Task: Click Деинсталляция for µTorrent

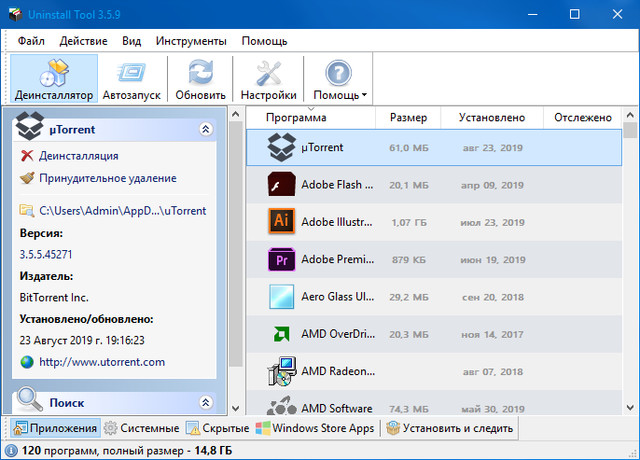Action: [x=78, y=156]
